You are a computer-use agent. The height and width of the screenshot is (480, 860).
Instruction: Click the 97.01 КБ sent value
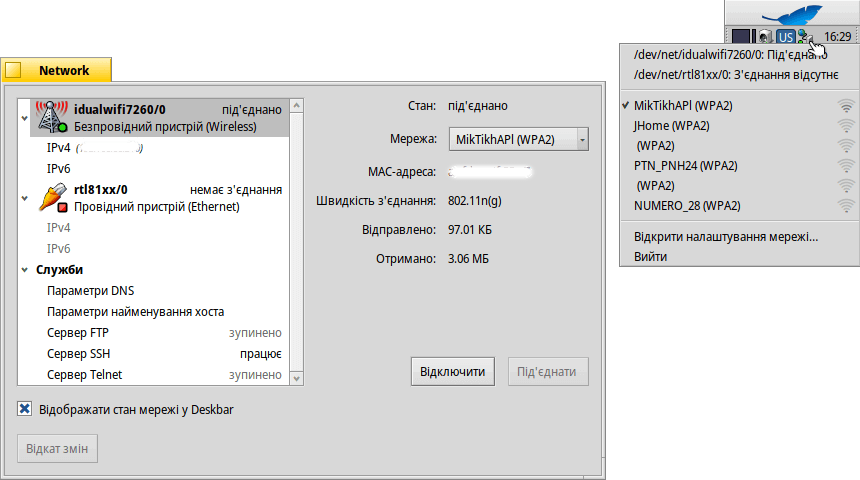click(x=469, y=229)
